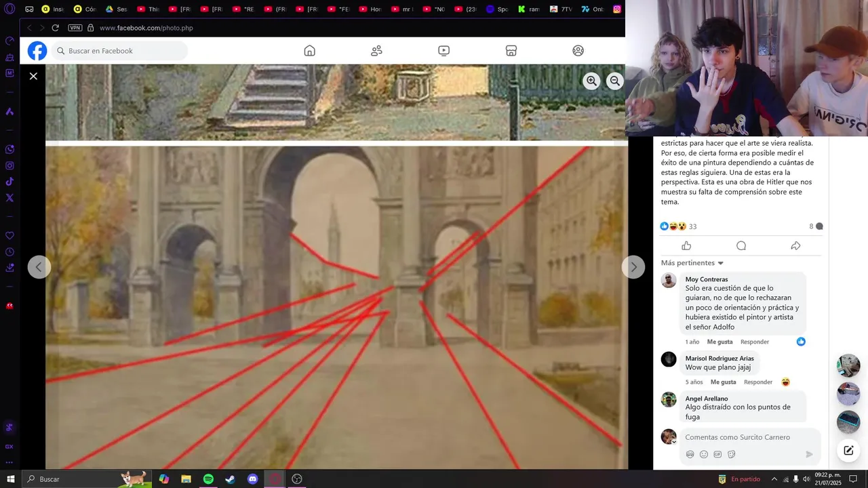Open the Groups icon in Facebook header

pyautogui.click(x=578, y=51)
